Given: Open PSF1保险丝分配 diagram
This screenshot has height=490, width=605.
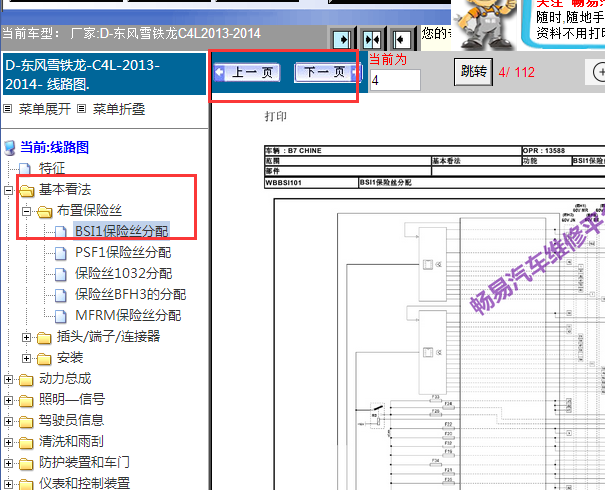Looking at the screenshot, I should (x=123, y=252).
